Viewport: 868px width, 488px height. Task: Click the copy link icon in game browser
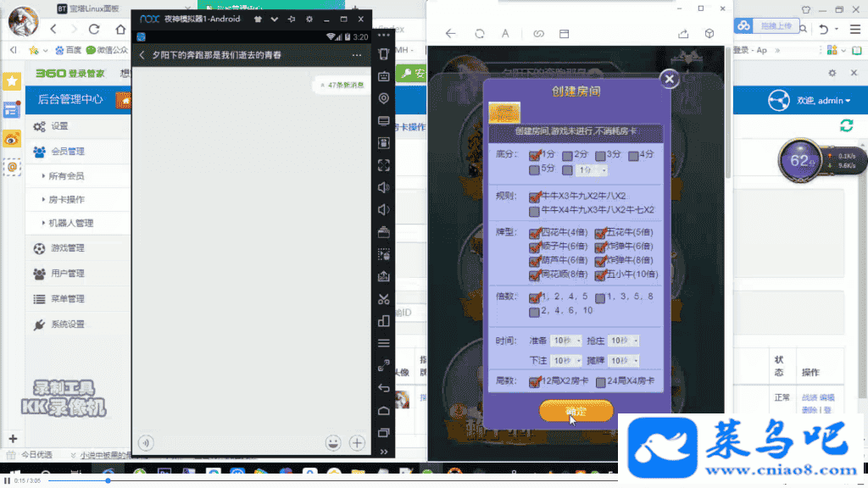point(538,34)
